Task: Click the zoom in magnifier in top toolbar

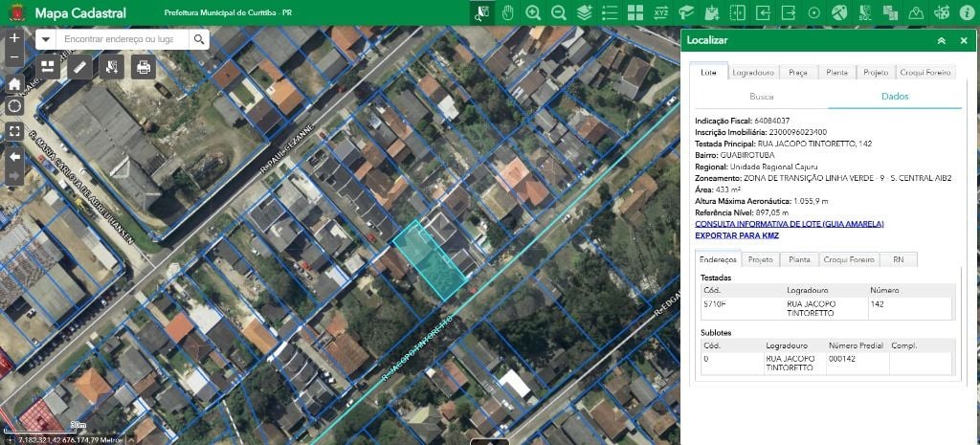Action: pos(533,12)
